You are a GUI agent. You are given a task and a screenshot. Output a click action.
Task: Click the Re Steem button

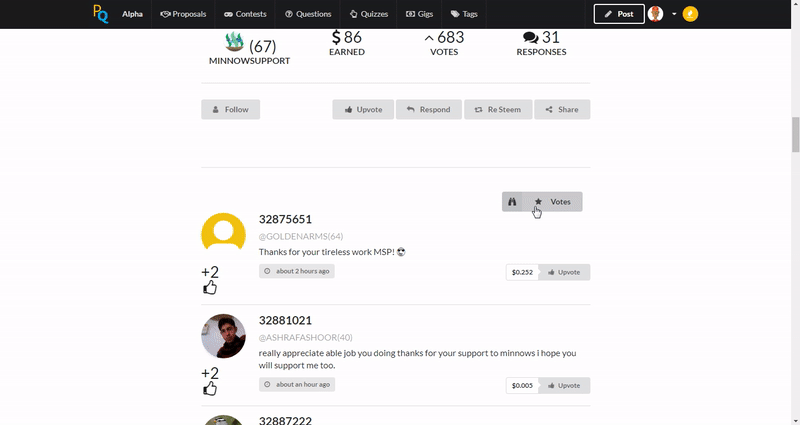click(498, 109)
